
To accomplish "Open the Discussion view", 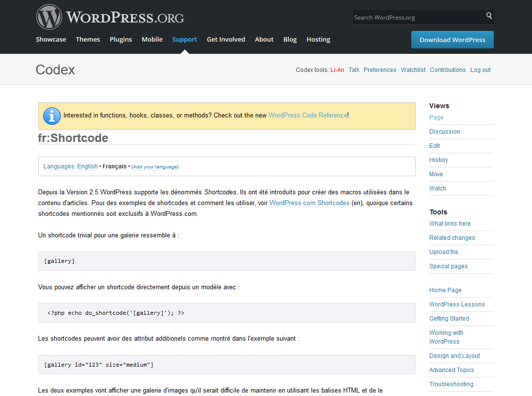I will 444,132.
